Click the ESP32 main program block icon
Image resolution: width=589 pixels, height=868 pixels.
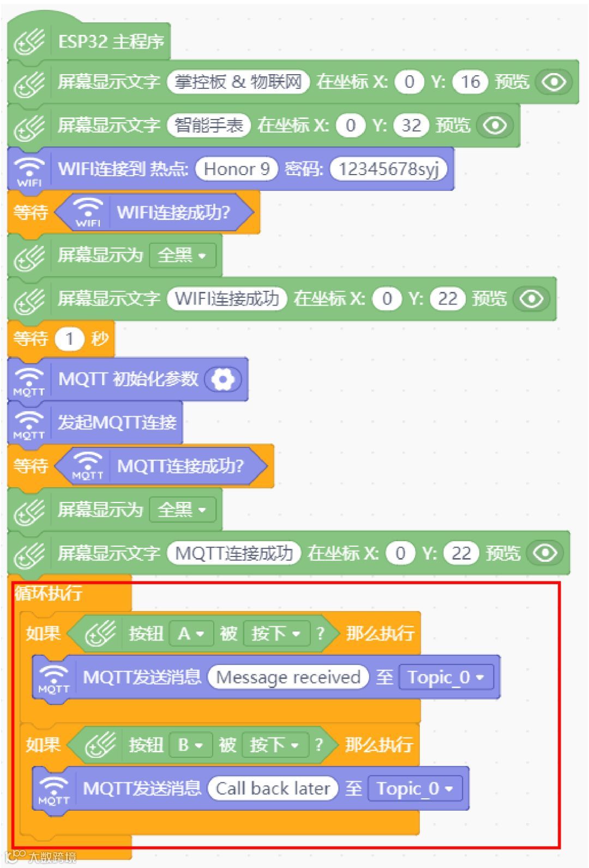coord(29,42)
